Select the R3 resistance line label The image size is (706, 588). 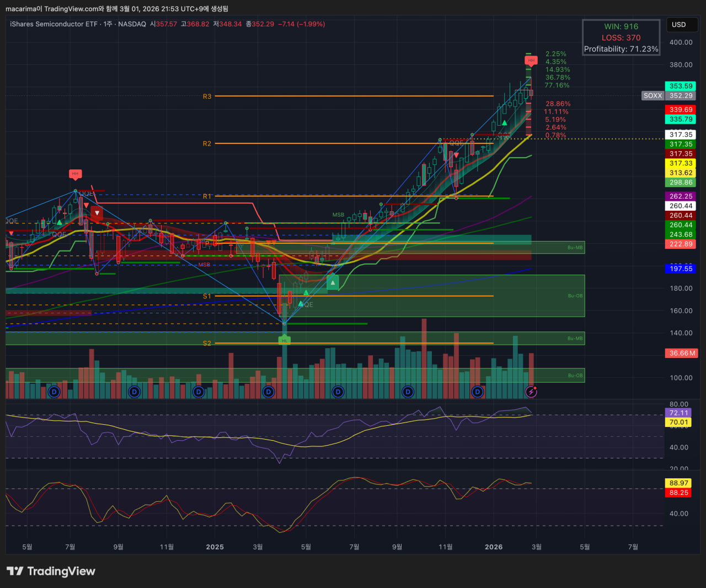(207, 97)
